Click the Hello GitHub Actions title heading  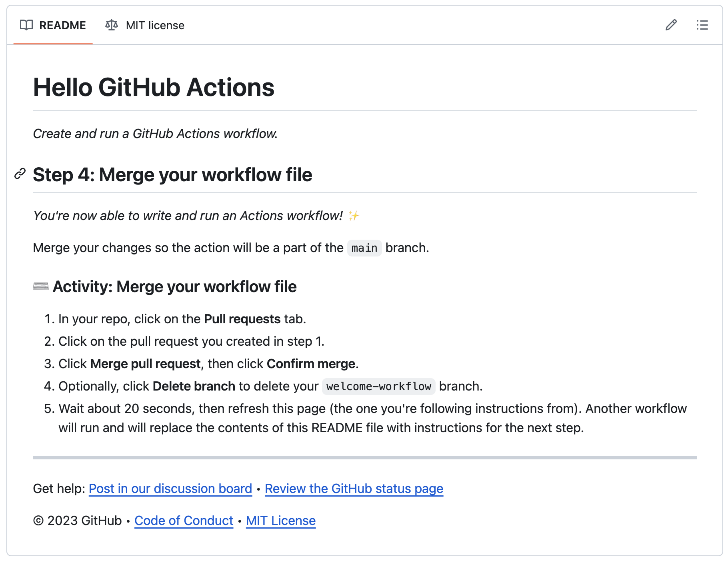pyautogui.click(x=154, y=87)
